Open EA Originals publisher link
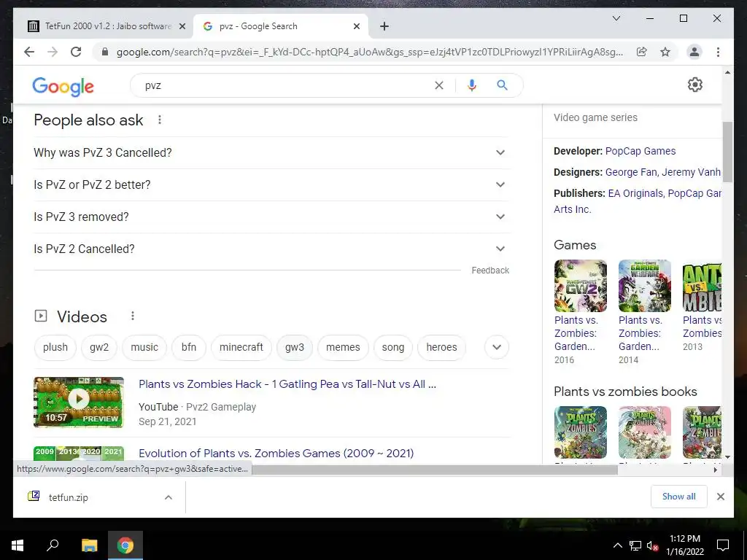Screen dimensions: 747x560 635,193
